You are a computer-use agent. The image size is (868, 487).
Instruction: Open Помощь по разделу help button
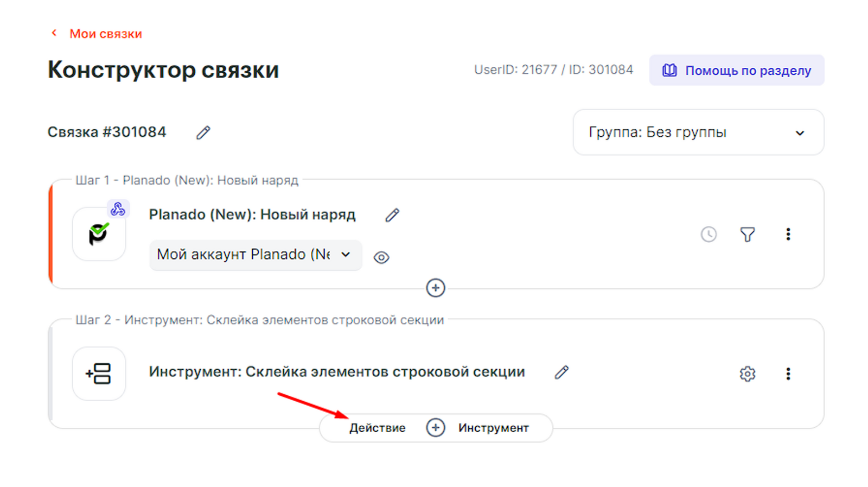click(x=736, y=71)
